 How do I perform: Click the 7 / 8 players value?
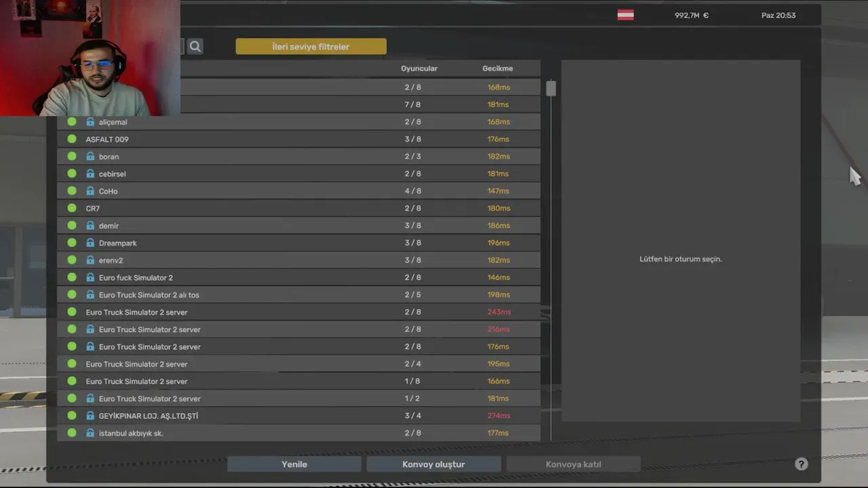pos(413,104)
